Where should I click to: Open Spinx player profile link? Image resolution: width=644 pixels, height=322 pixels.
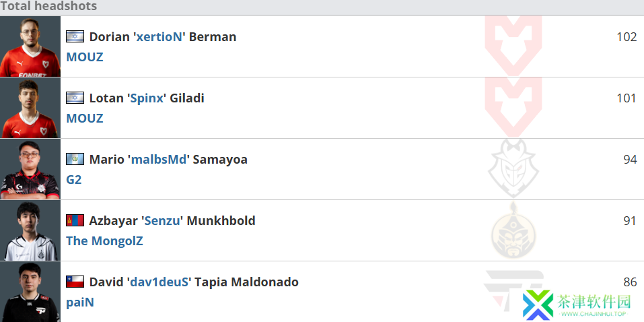pyautogui.click(x=147, y=98)
